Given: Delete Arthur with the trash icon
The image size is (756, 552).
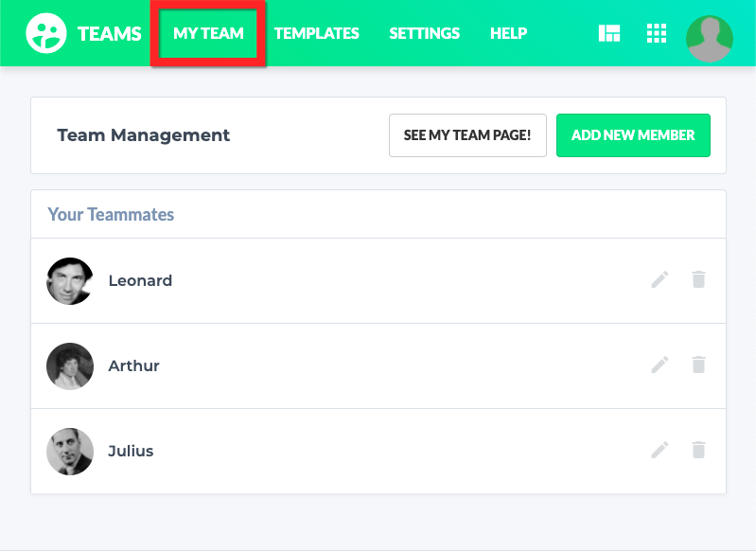Looking at the screenshot, I should point(698,365).
